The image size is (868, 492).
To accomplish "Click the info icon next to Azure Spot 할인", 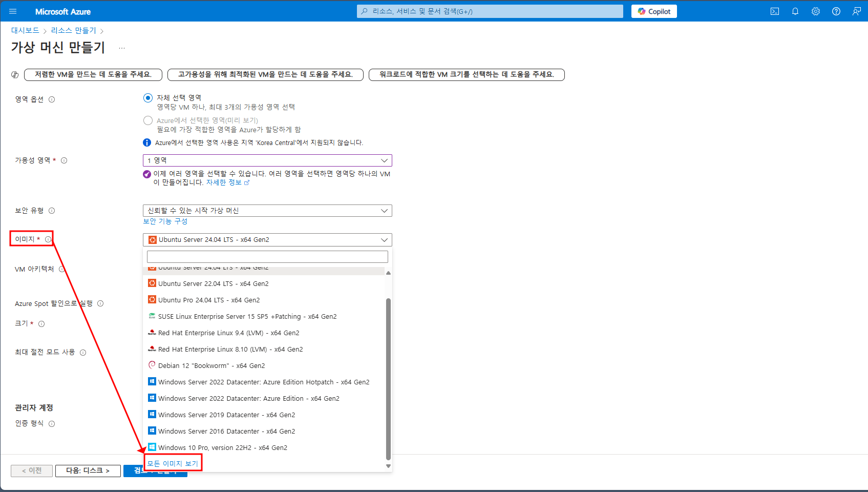I will [100, 303].
